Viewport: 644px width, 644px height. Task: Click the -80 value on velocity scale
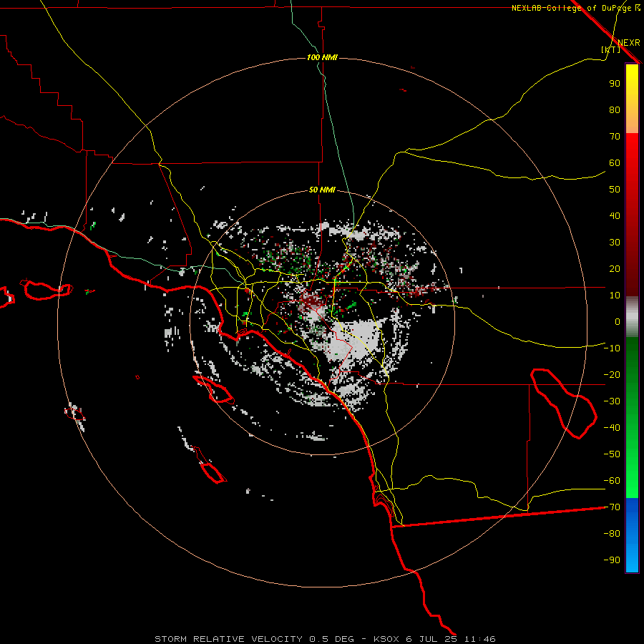tap(612, 534)
